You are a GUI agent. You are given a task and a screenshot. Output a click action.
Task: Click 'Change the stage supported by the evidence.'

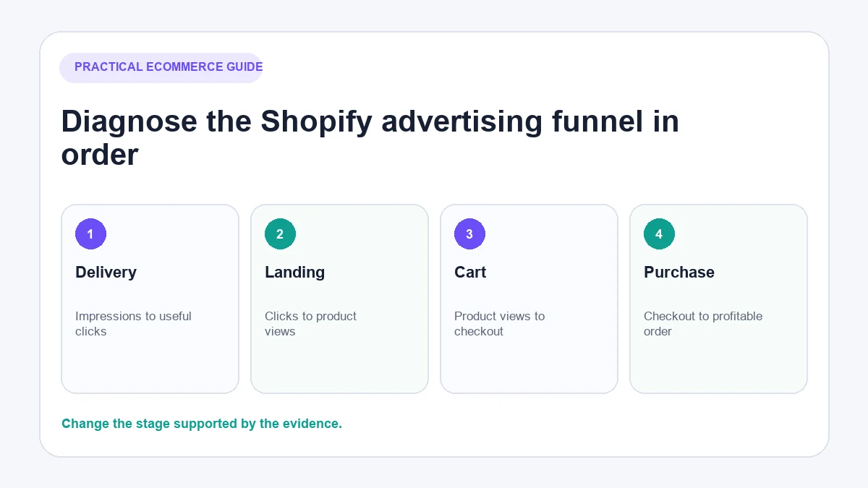click(202, 424)
